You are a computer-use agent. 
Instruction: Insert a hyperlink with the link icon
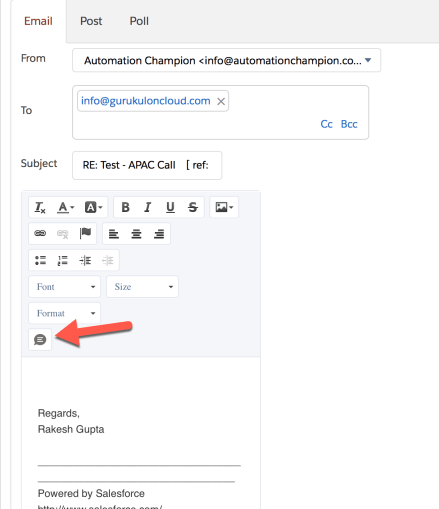pyautogui.click(x=40, y=233)
